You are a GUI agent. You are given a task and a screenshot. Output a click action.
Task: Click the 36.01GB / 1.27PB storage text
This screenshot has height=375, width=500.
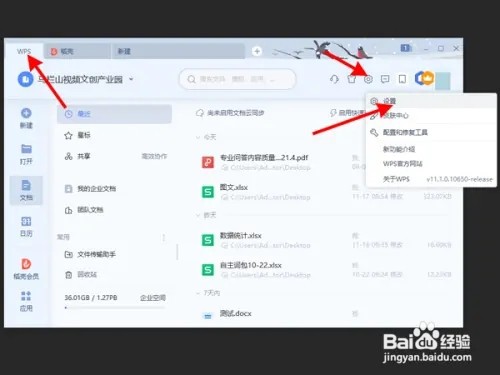(91, 298)
